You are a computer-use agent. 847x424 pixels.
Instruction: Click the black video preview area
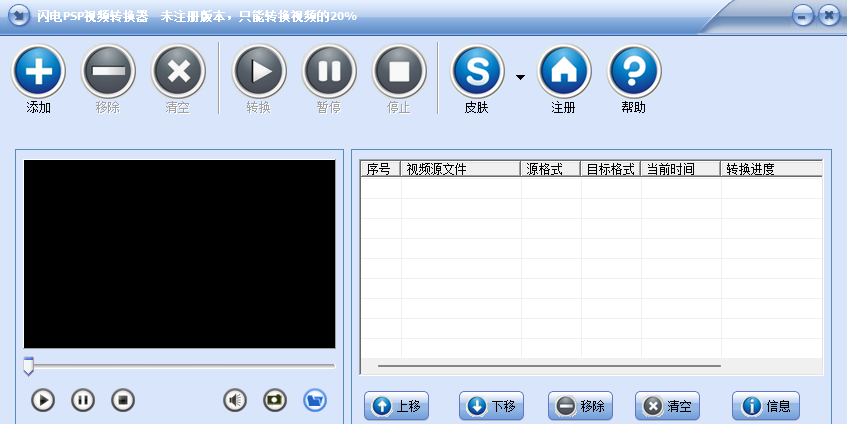179,254
